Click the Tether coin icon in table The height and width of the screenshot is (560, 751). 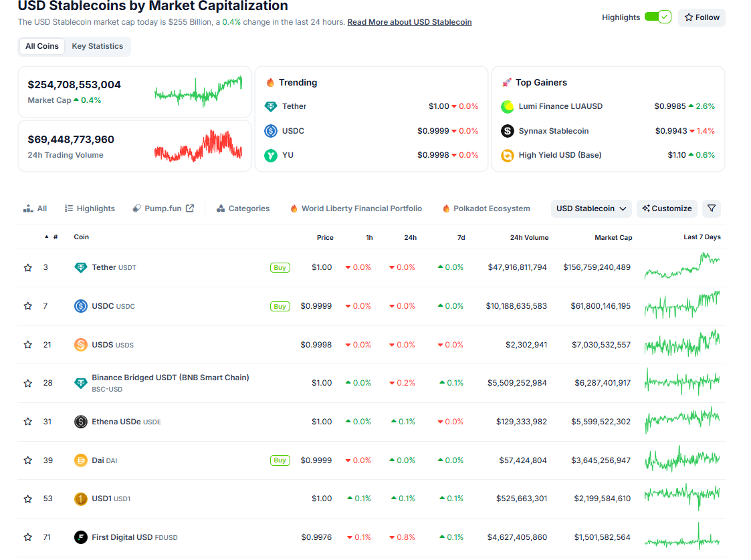(x=80, y=267)
